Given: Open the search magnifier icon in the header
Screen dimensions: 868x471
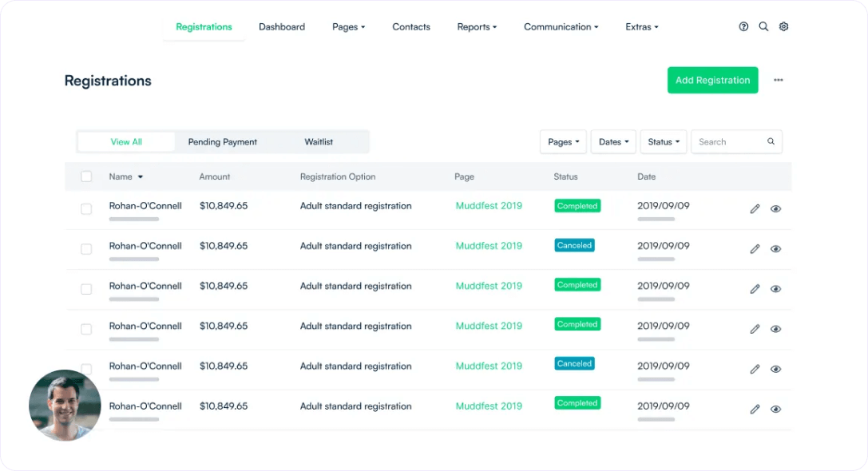Looking at the screenshot, I should (763, 26).
